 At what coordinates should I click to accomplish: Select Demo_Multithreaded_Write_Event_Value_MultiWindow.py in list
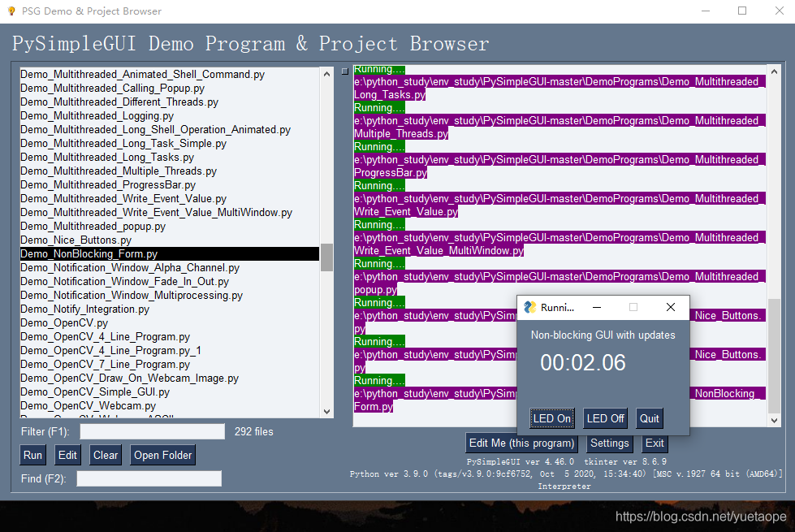170,213
